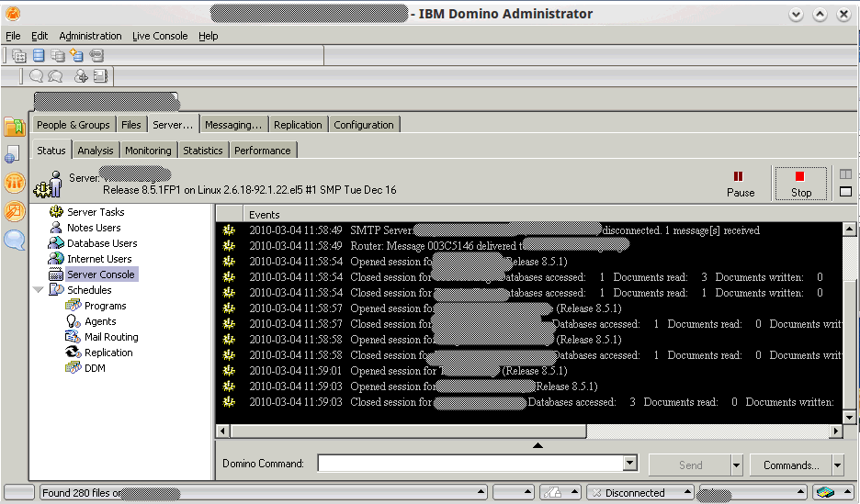Click the single speech bubble toolbar icon
Viewport: 860px width, 504px height.
(36, 76)
